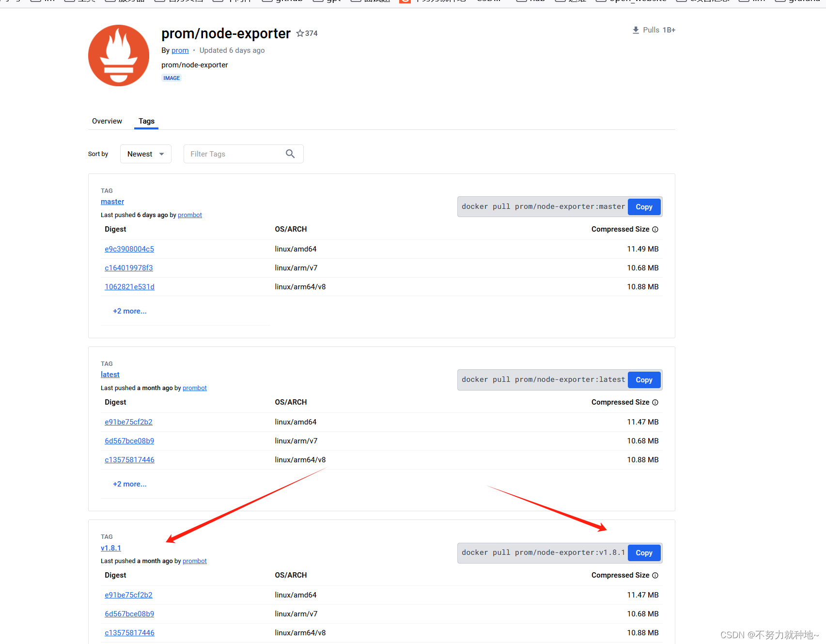This screenshot has height=644, width=826.
Task: Open digest e91be75cf2b2 under latest tag
Action: [x=128, y=422]
